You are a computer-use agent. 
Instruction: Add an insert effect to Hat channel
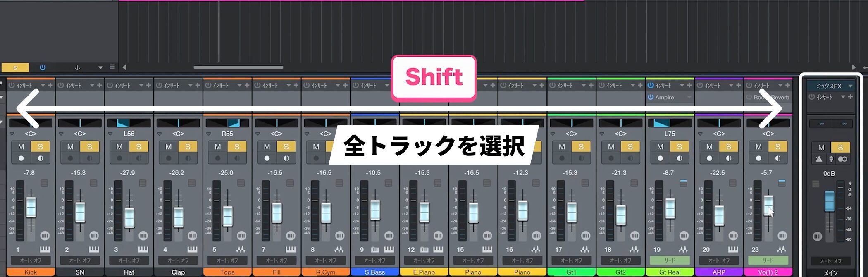point(148,86)
